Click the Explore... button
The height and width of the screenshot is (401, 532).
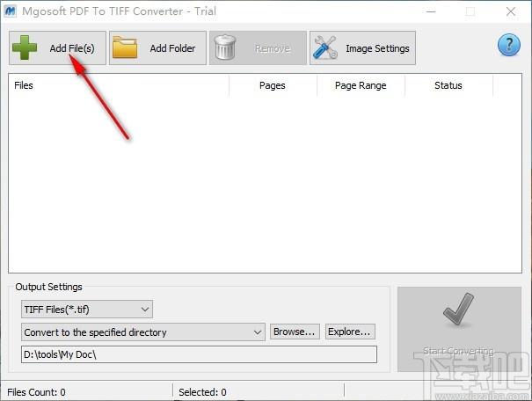pos(350,332)
